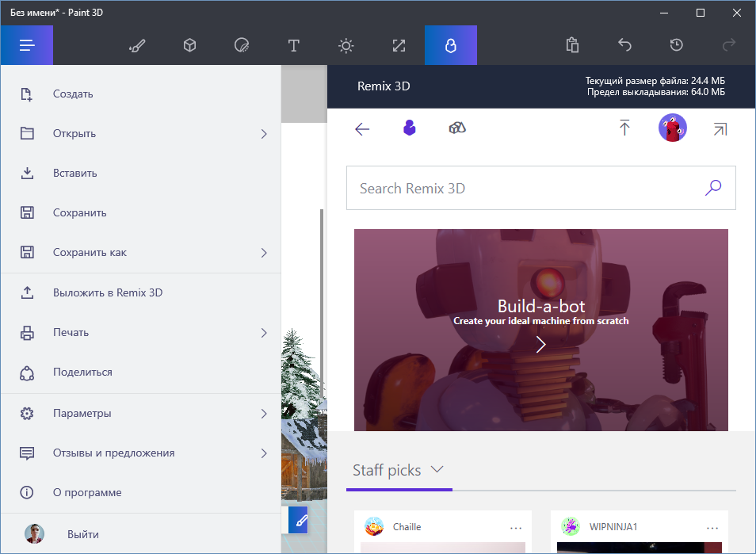Open options for WIPNINJA1's card
Screen dimensions: 756x554
[x=712, y=528]
